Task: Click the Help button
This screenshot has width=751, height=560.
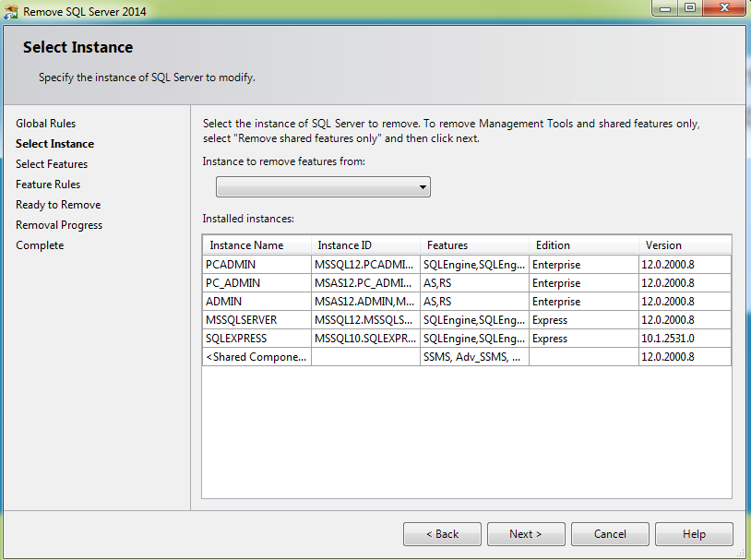Action: point(694,533)
